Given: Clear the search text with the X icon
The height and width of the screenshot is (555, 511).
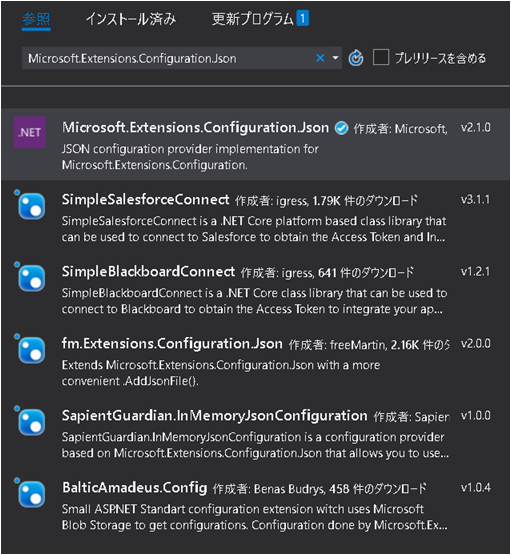Looking at the screenshot, I should click(320, 58).
